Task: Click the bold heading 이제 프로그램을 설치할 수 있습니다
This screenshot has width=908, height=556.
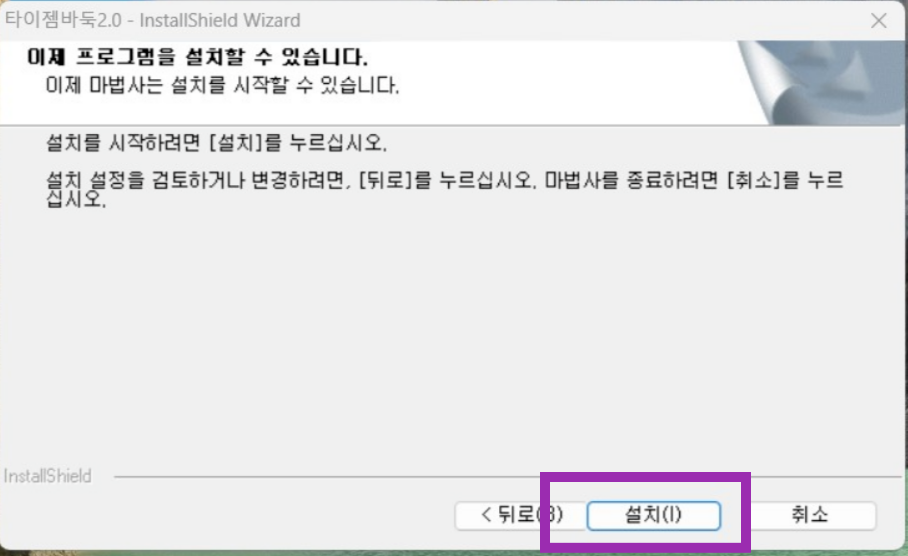Action: pos(197,57)
